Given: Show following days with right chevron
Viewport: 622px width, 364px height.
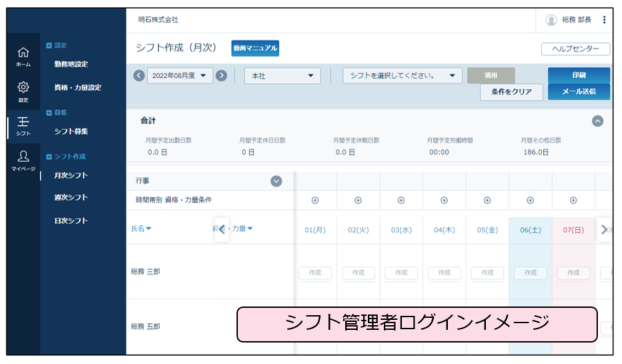Looking at the screenshot, I should point(604,229).
